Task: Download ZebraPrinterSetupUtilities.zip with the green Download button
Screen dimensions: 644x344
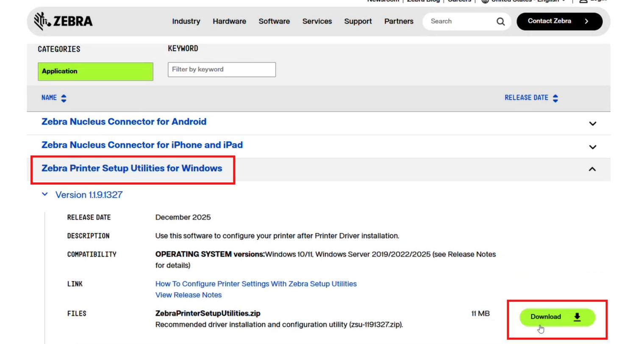Action: click(557, 317)
